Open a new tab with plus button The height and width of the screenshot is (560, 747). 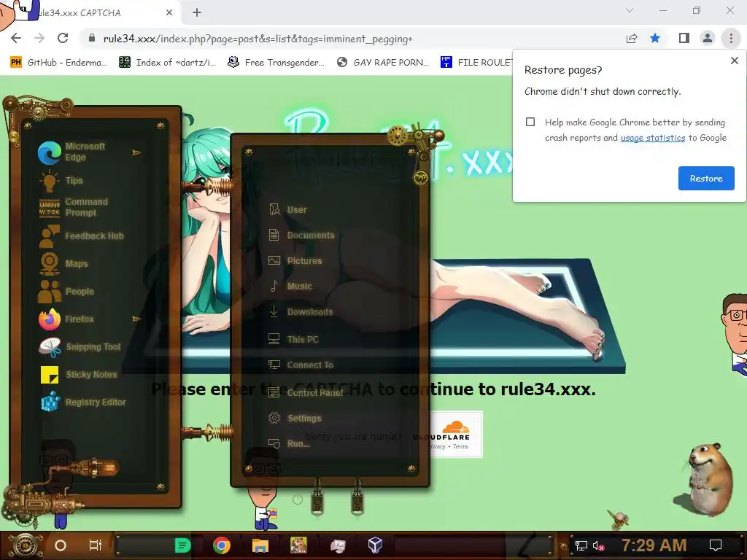click(197, 13)
